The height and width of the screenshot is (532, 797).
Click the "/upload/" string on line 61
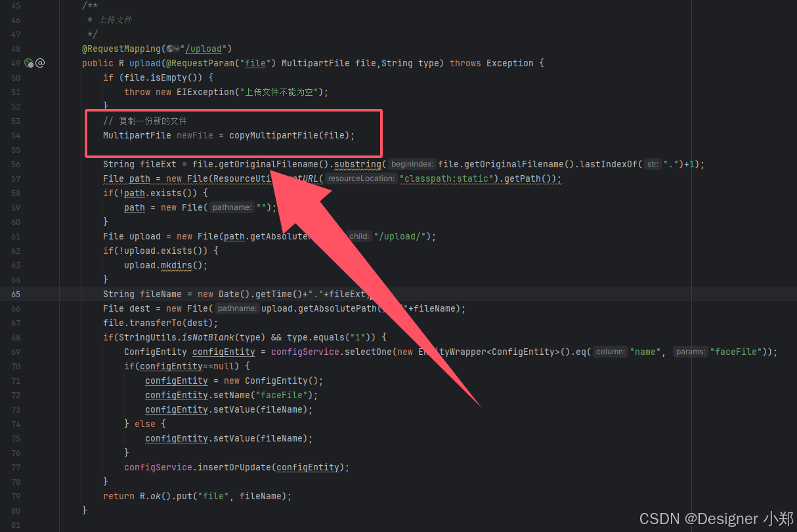coord(400,236)
